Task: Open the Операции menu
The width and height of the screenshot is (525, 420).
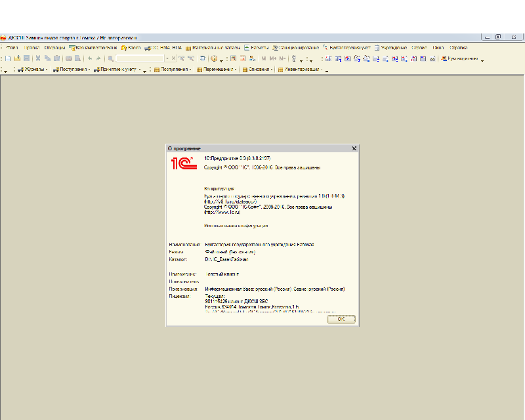Action: [54, 47]
